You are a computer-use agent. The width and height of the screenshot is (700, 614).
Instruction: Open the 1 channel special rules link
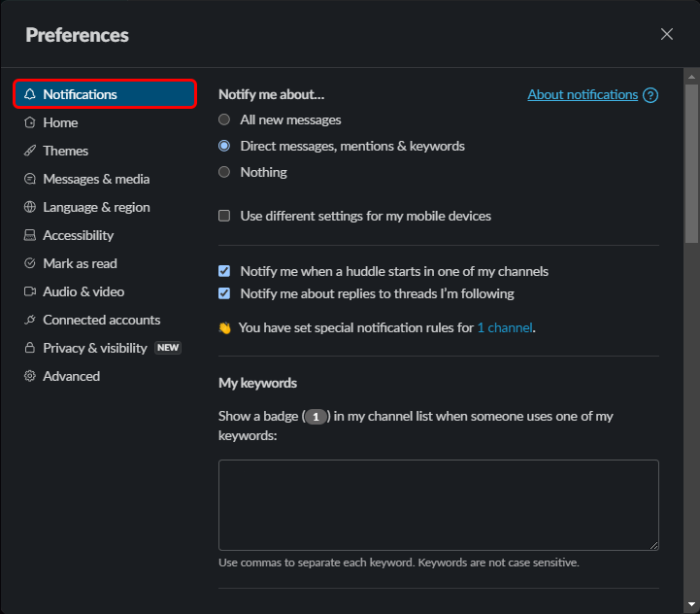point(505,327)
